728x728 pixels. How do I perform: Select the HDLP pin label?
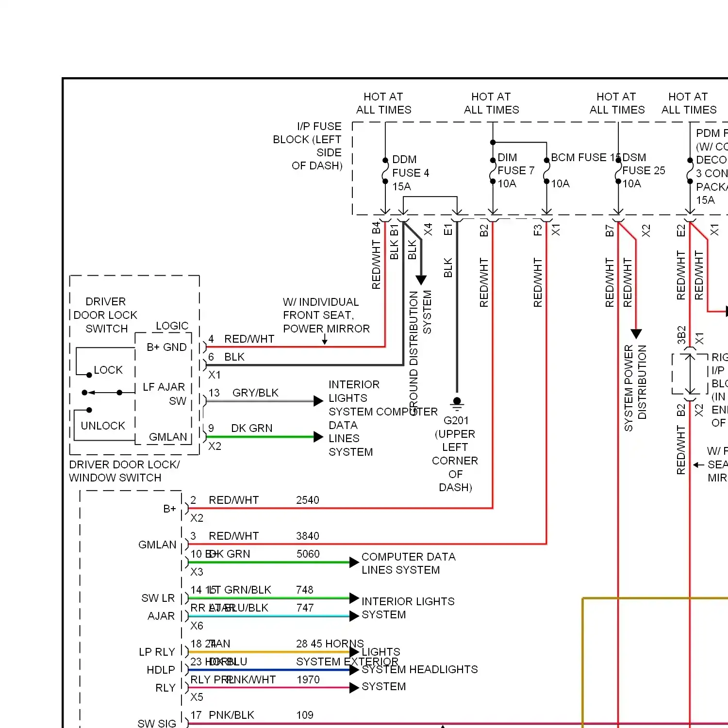pyautogui.click(x=161, y=670)
